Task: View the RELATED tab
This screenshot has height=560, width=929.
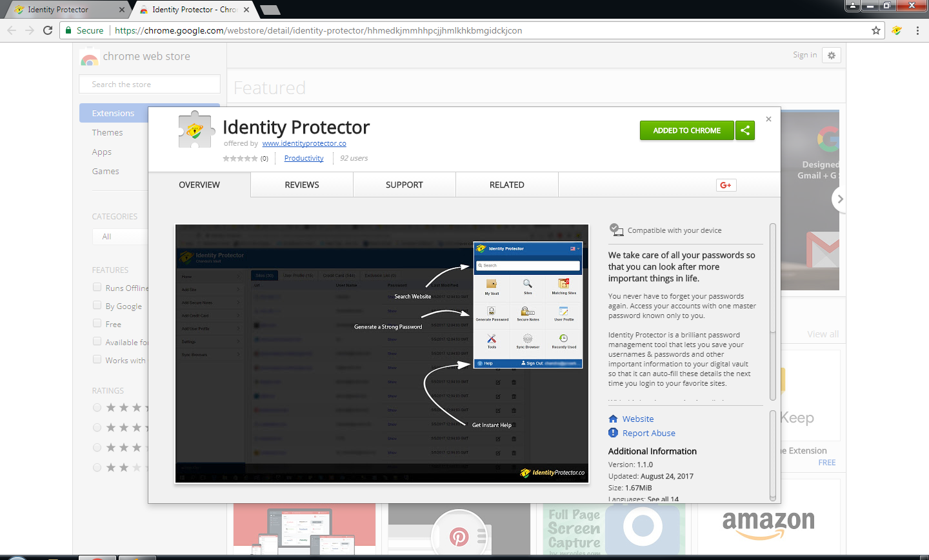Action: pyautogui.click(x=507, y=185)
